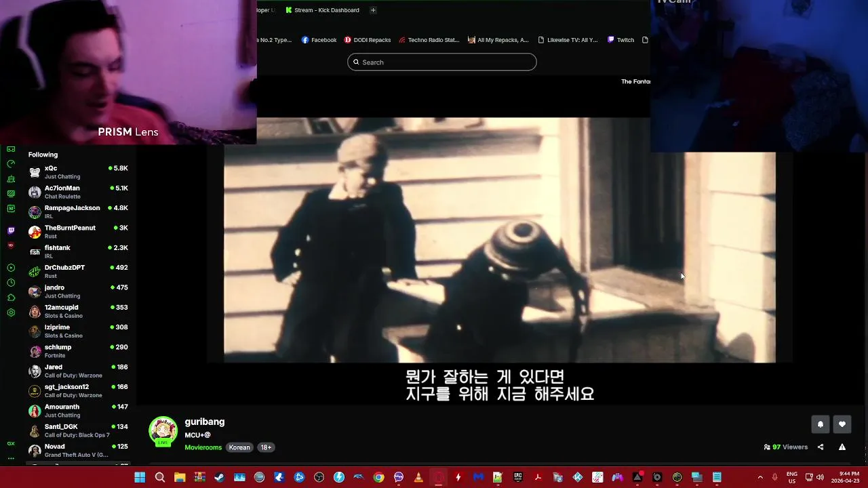Open Twitch bookmark in bookmarks bar
This screenshot has width=868, height=488.
[x=620, y=40]
